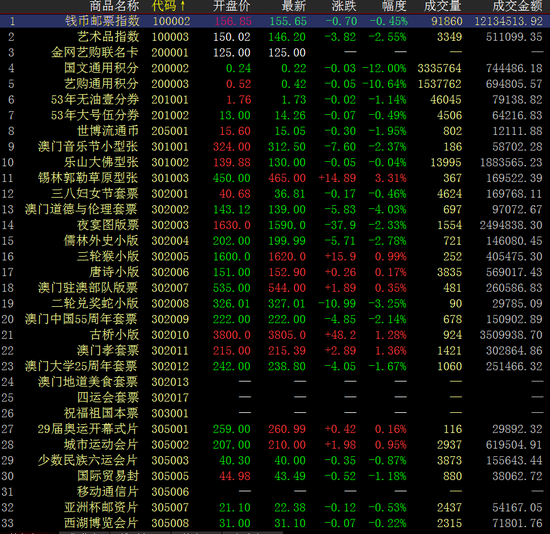The image size is (550, 534).
Task: Select the 澳门地道美食套票 row
Action: pyautogui.click(x=275, y=382)
